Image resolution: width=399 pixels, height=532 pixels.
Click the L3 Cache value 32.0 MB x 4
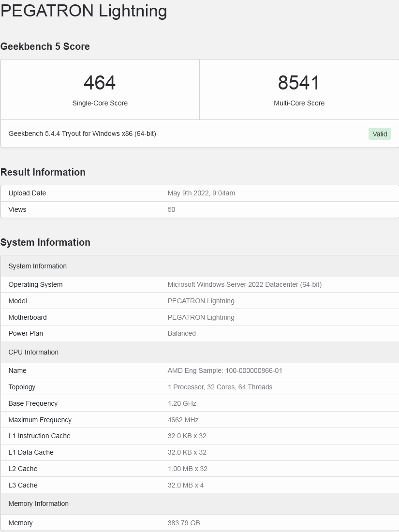185,485
